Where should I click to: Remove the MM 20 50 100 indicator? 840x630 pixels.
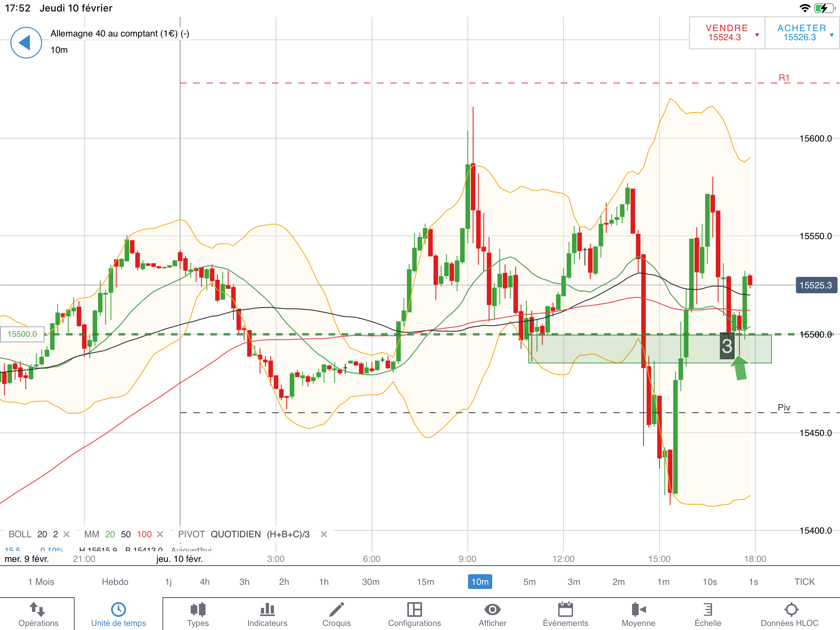click(x=160, y=534)
